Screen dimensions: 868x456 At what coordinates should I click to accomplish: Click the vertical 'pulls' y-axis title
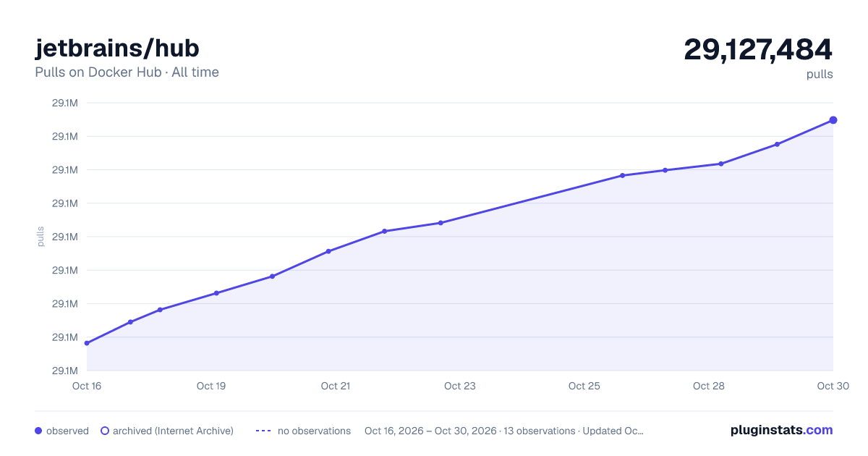[x=41, y=237]
